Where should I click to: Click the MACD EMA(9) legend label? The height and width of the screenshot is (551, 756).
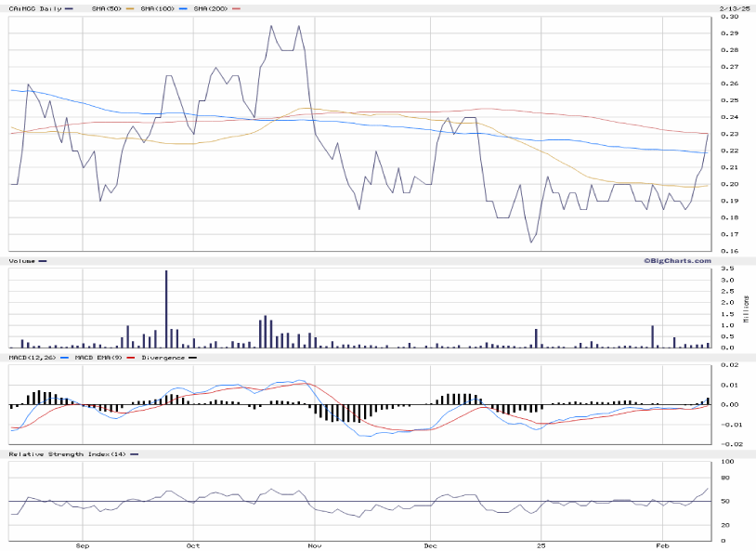pos(97,357)
